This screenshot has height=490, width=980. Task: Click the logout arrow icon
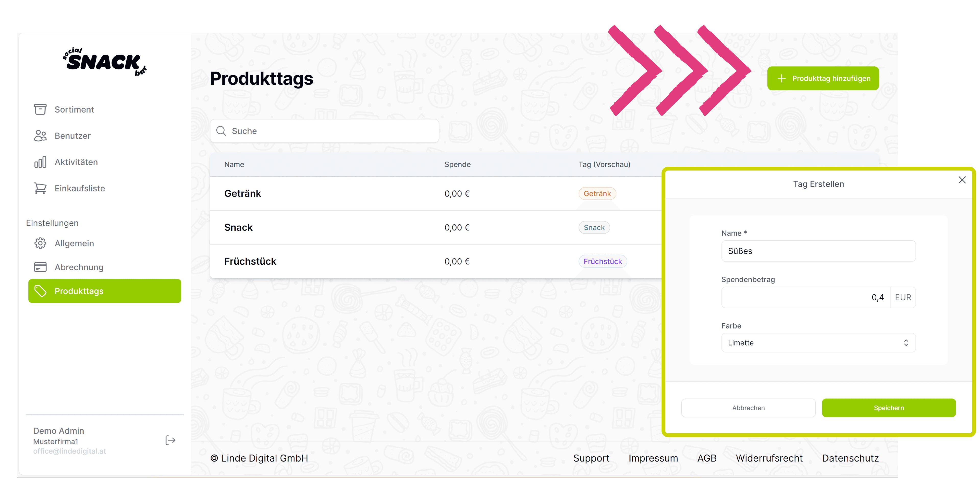pos(170,440)
